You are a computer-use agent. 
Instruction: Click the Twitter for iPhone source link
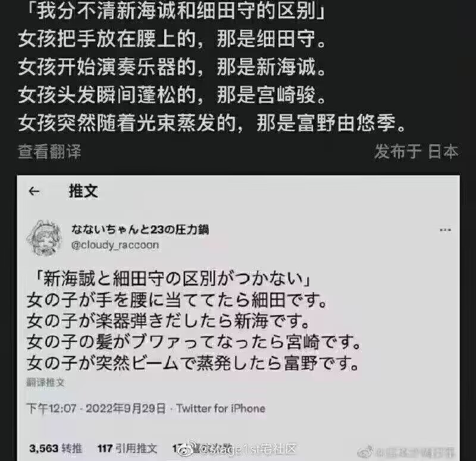221,409
